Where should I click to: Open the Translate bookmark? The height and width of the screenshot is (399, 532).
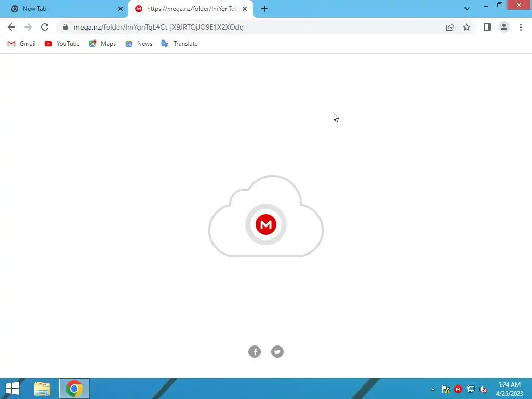(x=179, y=44)
